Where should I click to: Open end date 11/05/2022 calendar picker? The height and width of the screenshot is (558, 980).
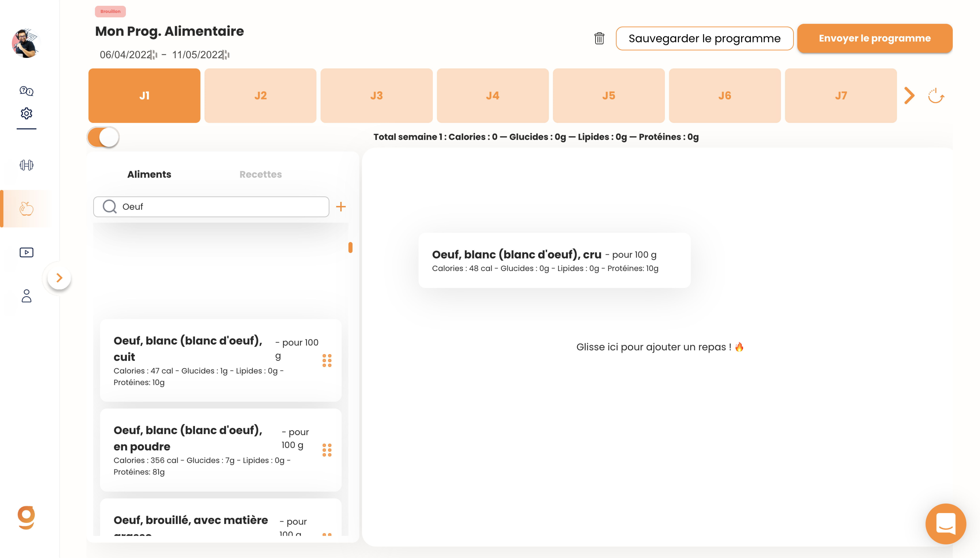point(226,55)
